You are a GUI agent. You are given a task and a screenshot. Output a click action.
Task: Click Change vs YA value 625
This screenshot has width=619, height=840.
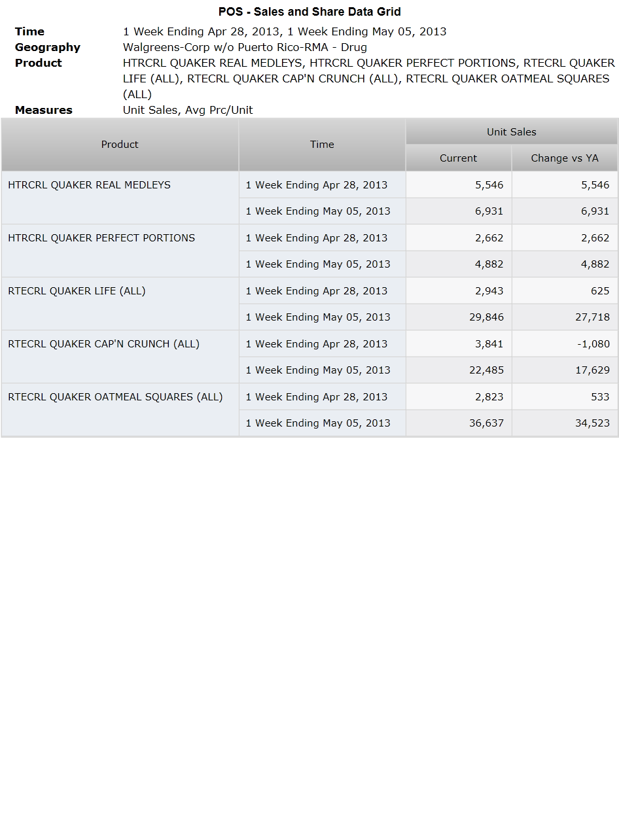pos(565,290)
